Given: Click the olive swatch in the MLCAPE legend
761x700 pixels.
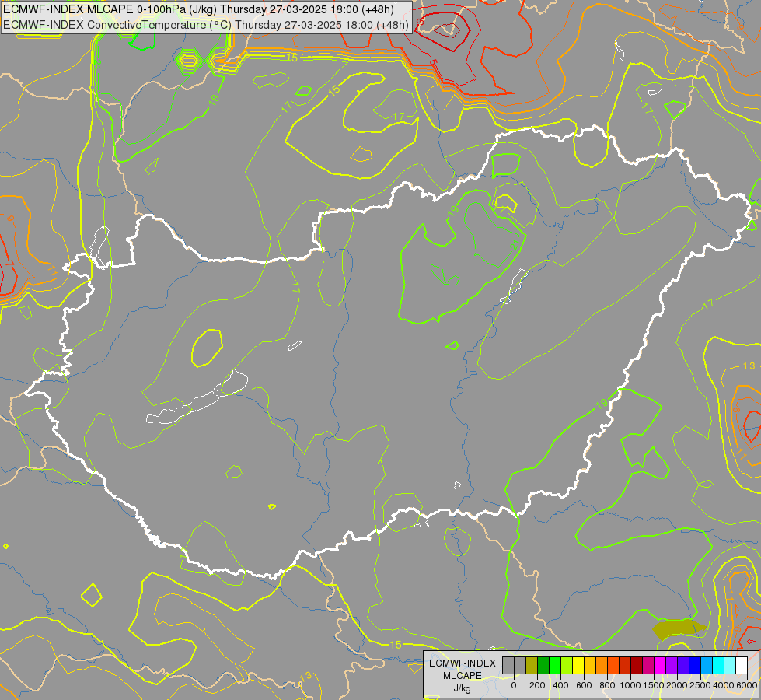Looking at the screenshot, I should click(532, 665).
